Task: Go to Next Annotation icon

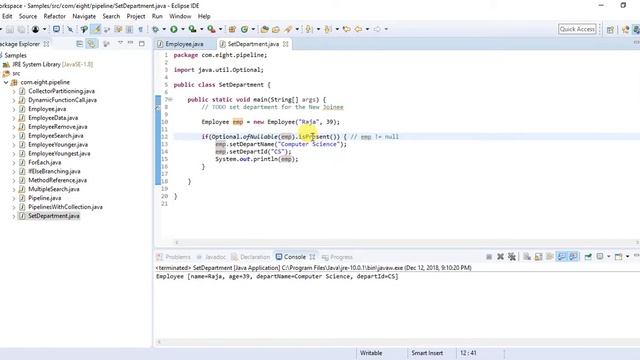Action: coord(309,29)
